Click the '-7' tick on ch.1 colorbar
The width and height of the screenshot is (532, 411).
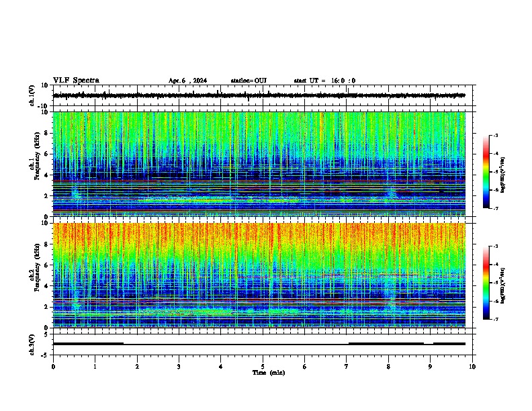point(495,208)
